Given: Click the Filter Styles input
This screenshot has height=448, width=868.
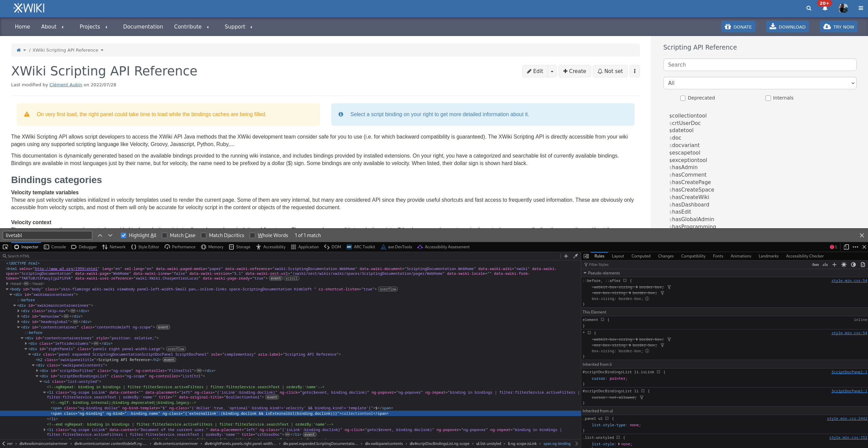Looking at the screenshot, I should click(696, 265).
